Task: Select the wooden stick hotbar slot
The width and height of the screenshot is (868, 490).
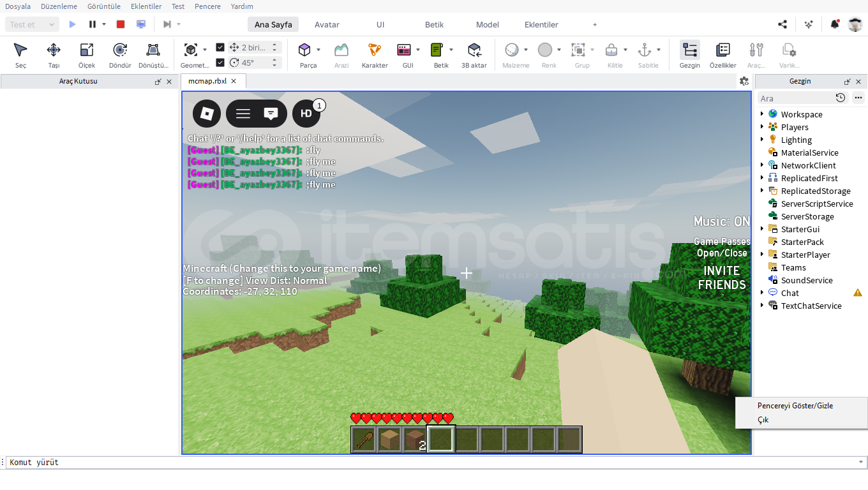Action: coord(364,440)
